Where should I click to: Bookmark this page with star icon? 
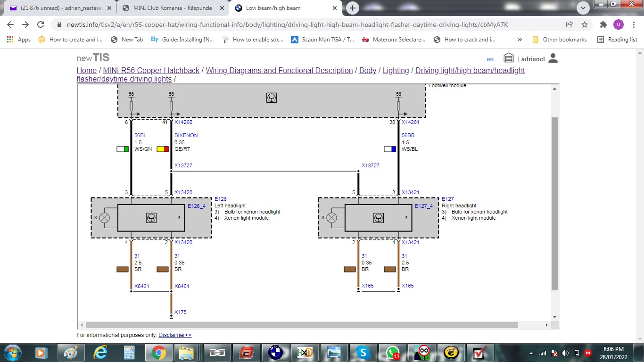coord(585,25)
